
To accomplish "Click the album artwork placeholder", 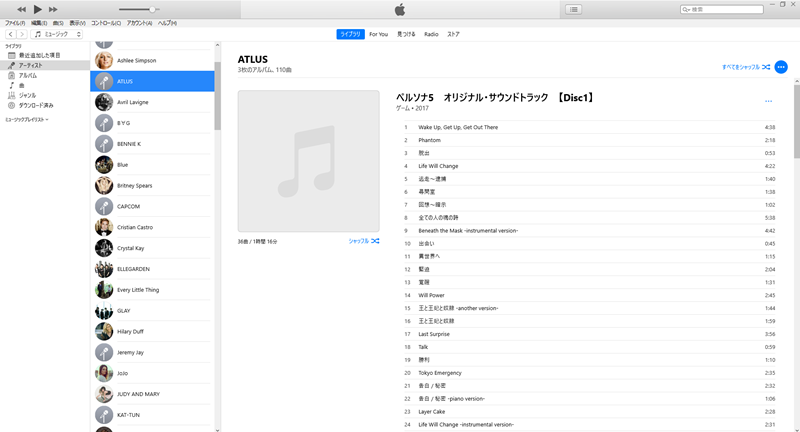I will click(308, 161).
